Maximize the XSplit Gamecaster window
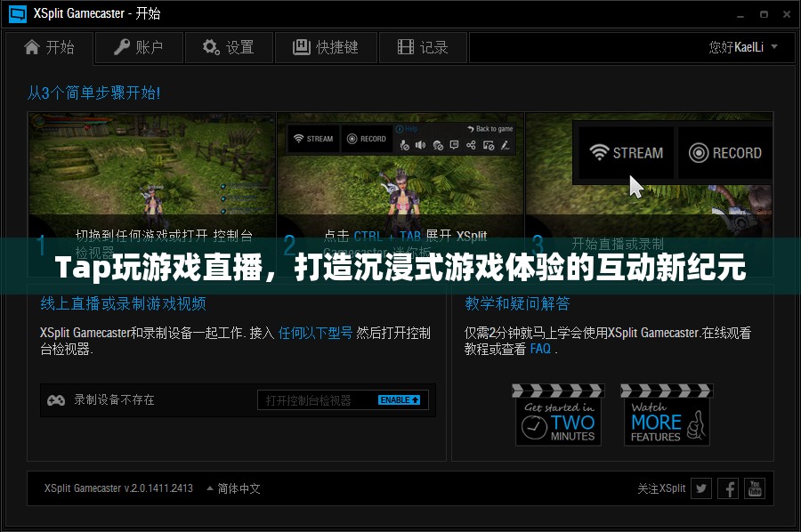 764,15
